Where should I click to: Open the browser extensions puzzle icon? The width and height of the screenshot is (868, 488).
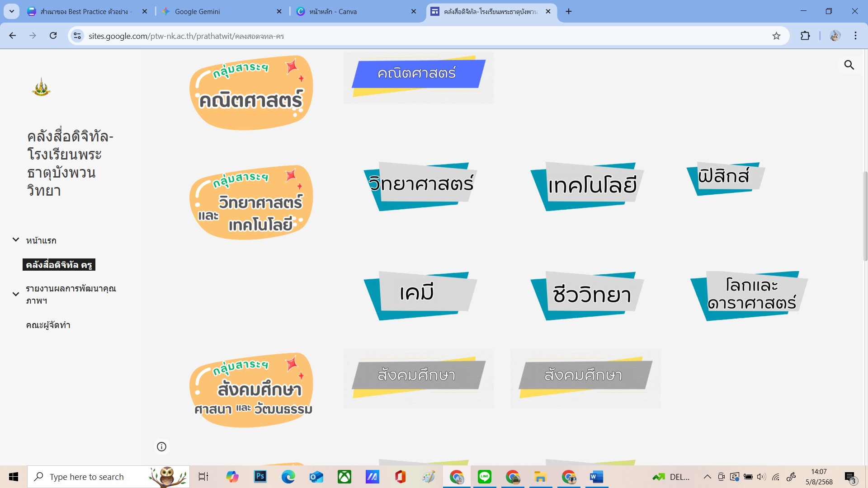coord(805,36)
